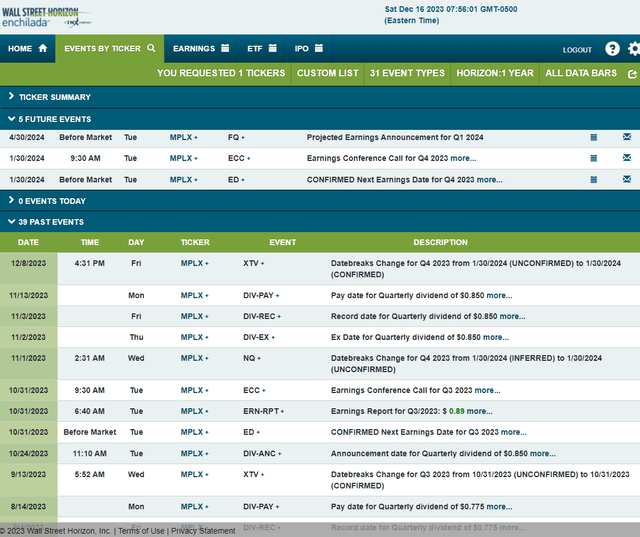Click the email icon for the 4/30/2024 event
This screenshot has width=640, height=537.
click(627, 137)
